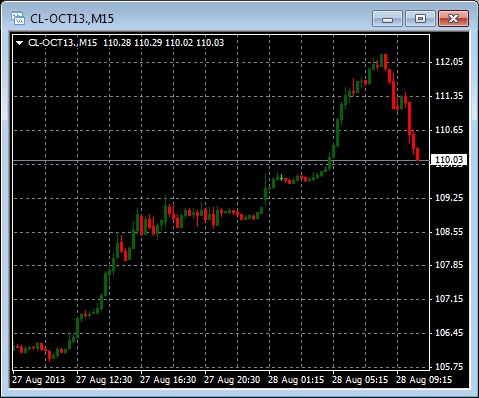Click the low price value 110.02
Screen dimensions: 479x398
[179, 43]
